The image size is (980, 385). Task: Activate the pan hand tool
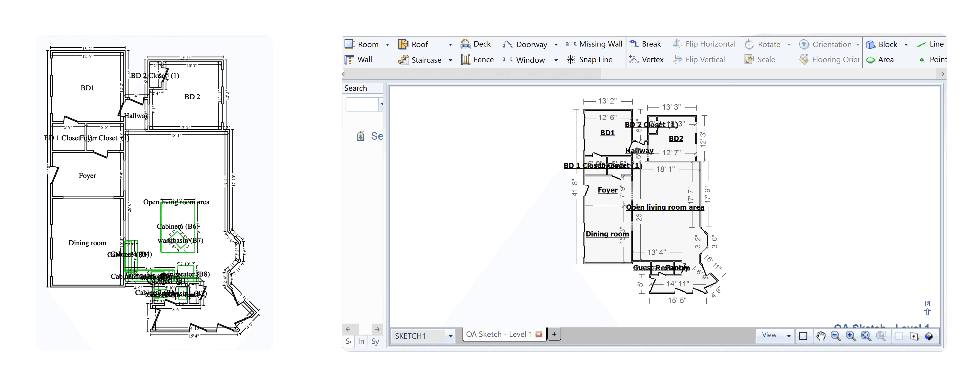tap(821, 336)
